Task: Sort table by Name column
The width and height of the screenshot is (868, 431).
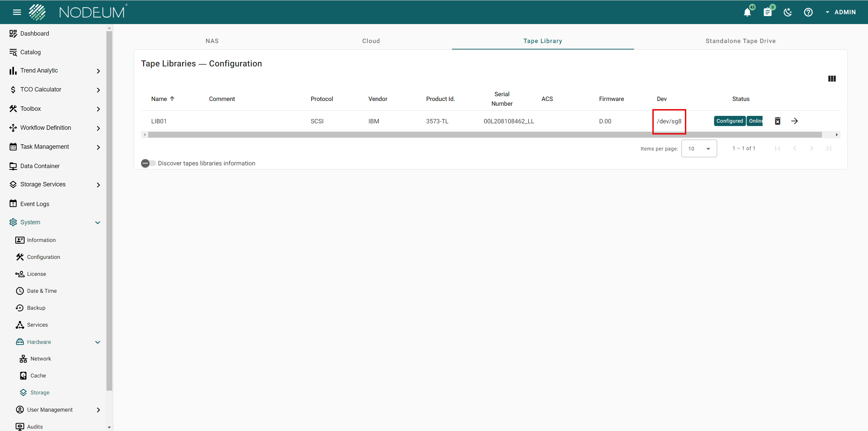Action: (159, 99)
